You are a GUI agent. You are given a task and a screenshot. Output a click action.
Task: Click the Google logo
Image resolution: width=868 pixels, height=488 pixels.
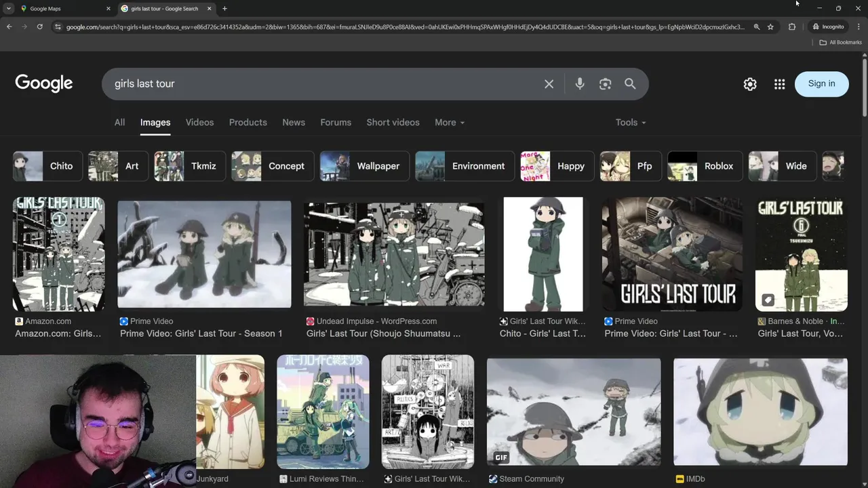(x=44, y=83)
